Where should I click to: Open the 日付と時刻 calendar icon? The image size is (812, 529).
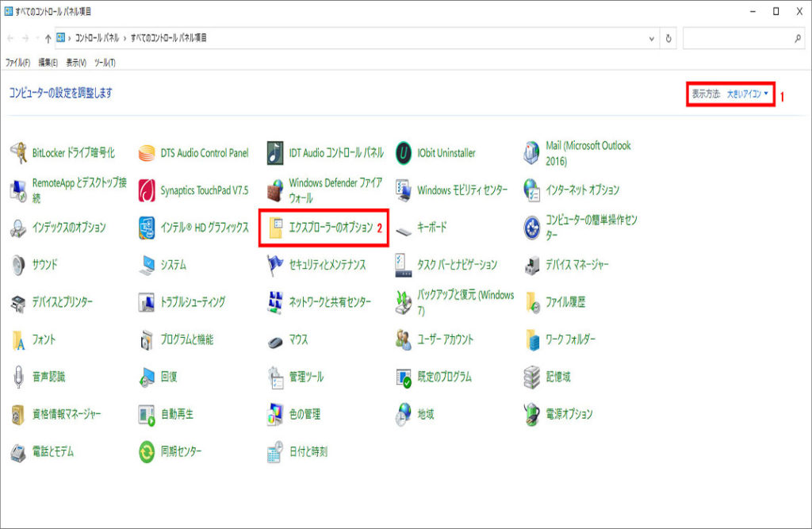coord(275,452)
